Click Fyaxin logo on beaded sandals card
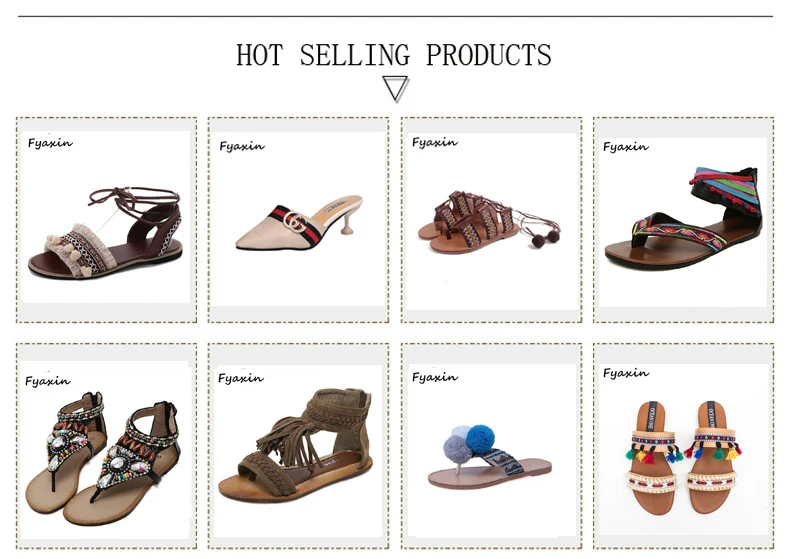Image resolution: width=790 pixels, height=559 pixels. point(48,381)
